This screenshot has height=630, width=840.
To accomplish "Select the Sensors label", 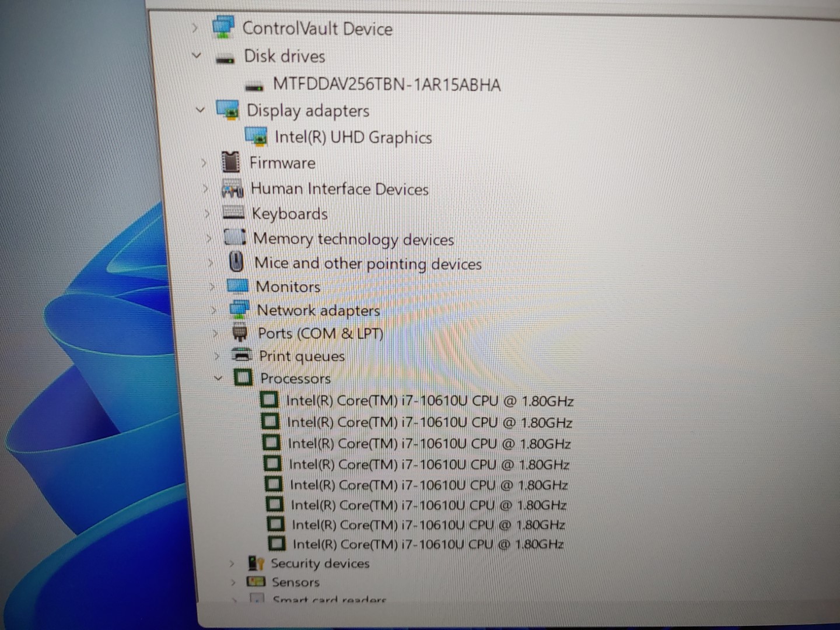I will 296,582.
